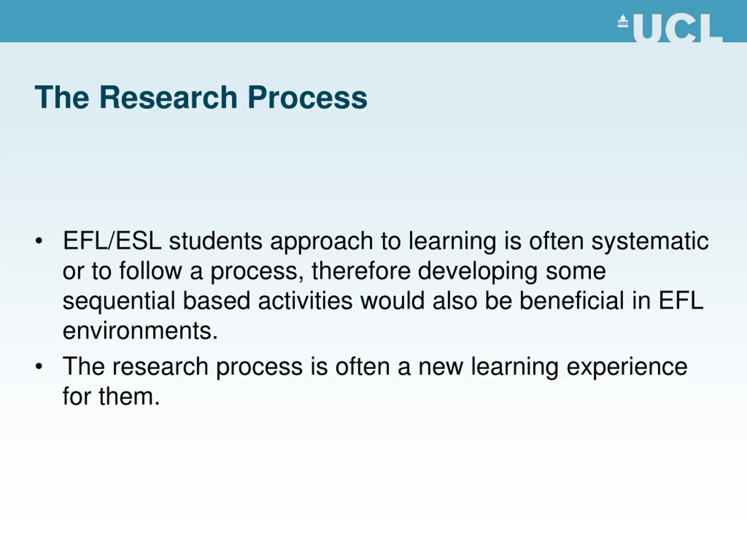Click the word 'Research' in the title

(x=168, y=97)
